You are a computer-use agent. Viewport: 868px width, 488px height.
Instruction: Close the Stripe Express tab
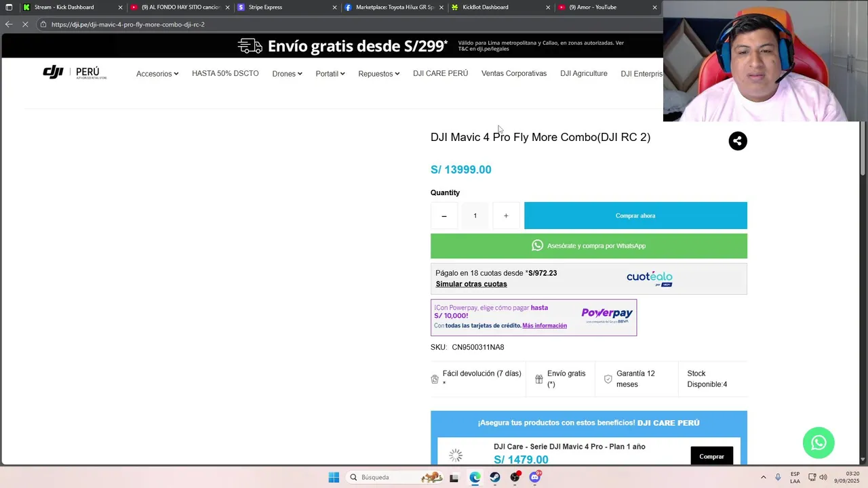[x=335, y=7]
